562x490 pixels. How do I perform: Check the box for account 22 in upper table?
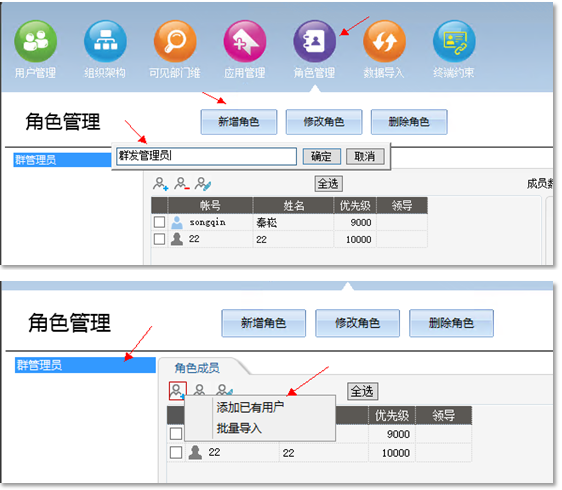pyautogui.click(x=159, y=239)
